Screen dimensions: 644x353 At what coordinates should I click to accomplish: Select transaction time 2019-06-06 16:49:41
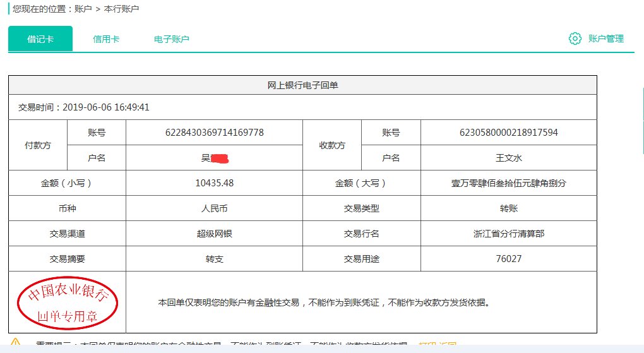click(106, 107)
